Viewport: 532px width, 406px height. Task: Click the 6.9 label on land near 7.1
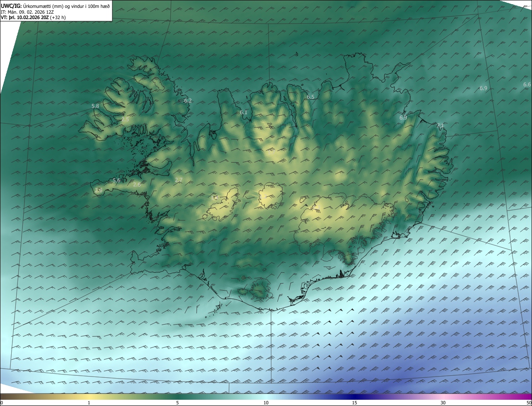pyautogui.click(x=403, y=118)
